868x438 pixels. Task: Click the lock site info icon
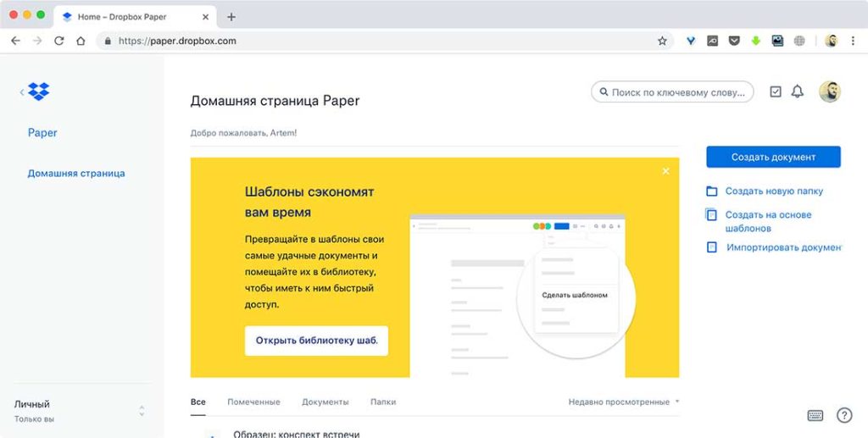108,41
